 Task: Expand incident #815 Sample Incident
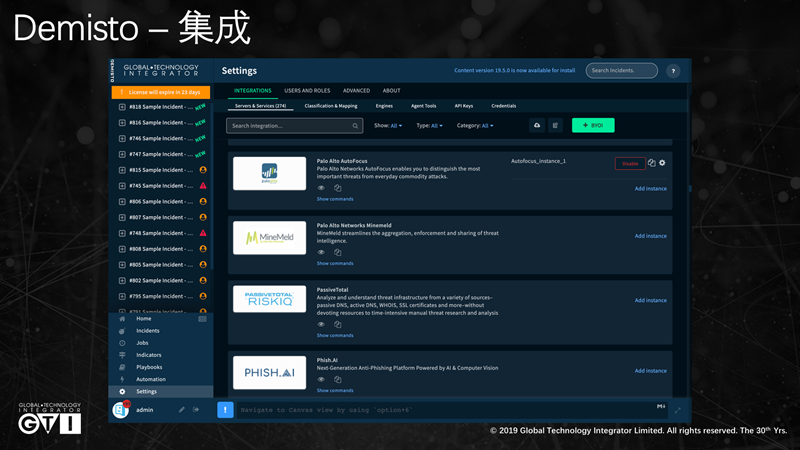[122, 170]
